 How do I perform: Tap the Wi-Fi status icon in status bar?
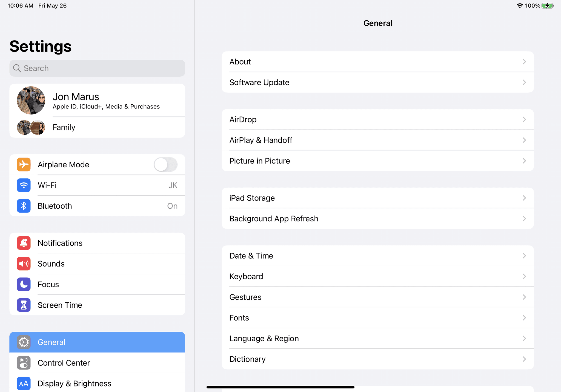pos(520,5)
